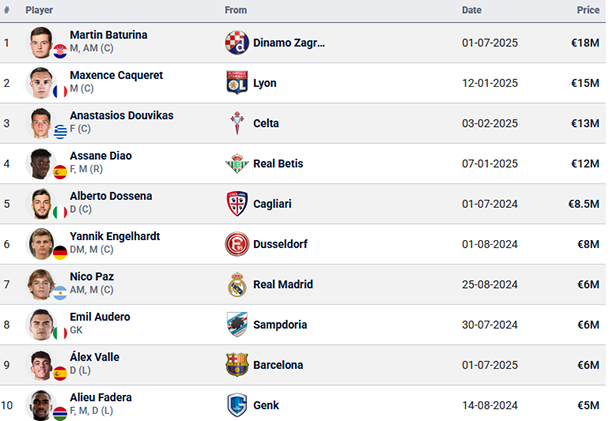This screenshot has width=612, height=421.
Task: Open Maxence Caqueret player link
Action: (116, 75)
